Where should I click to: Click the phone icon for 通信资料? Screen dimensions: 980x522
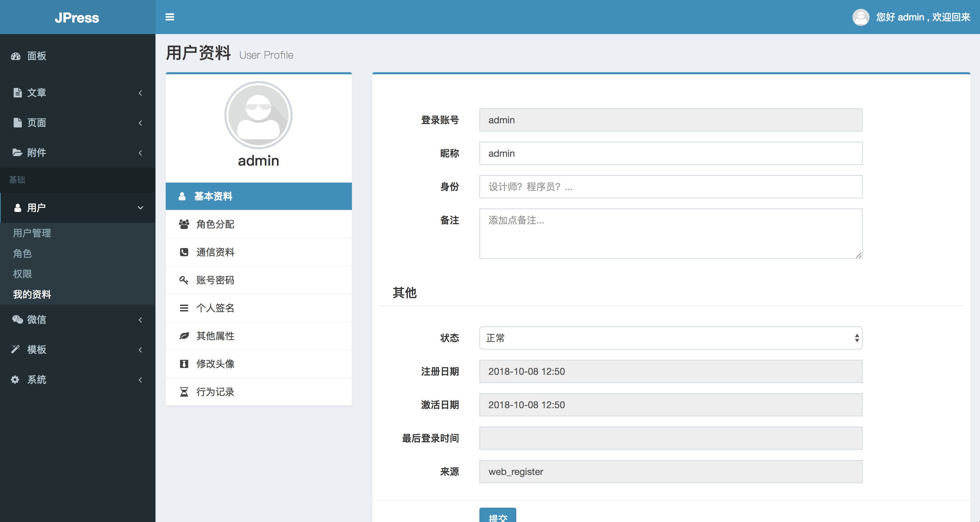(x=184, y=252)
